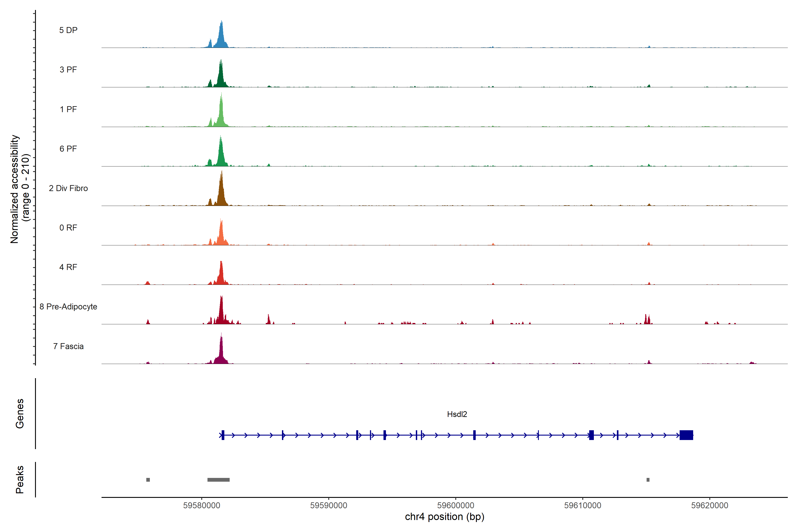The width and height of the screenshot is (798, 532).
Task: Click the 5 DP track label
Action: click(68, 30)
